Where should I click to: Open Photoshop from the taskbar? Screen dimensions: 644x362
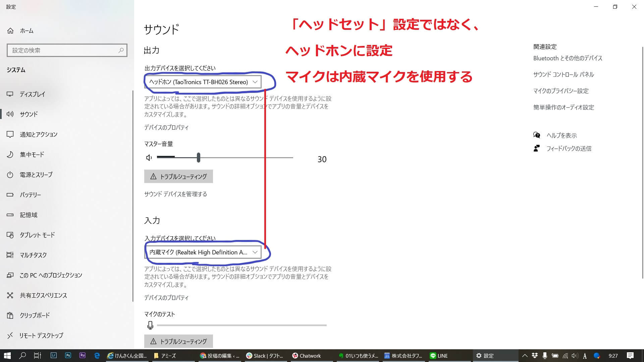tap(68, 356)
